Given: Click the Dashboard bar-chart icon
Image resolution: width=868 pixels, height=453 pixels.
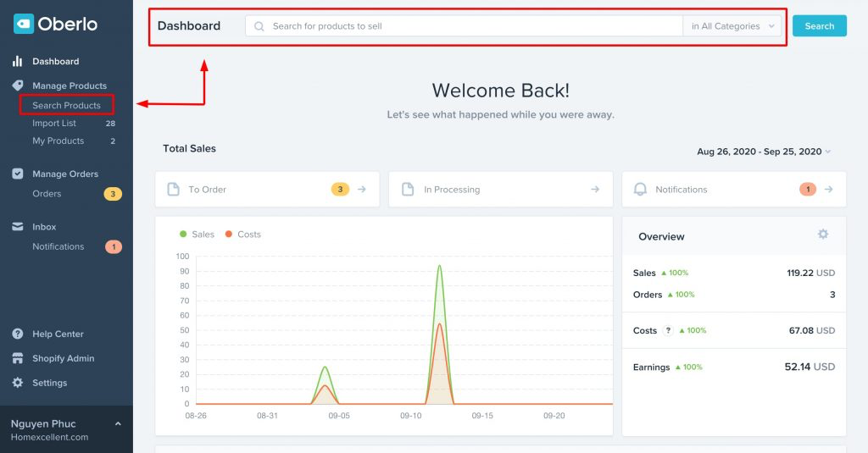Looking at the screenshot, I should pyautogui.click(x=18, y=61).
